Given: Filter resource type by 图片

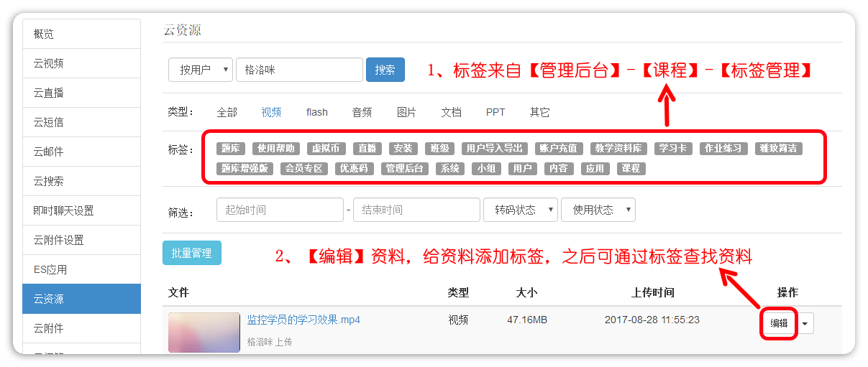Looking at the screenshot, I should click(406, 112).
